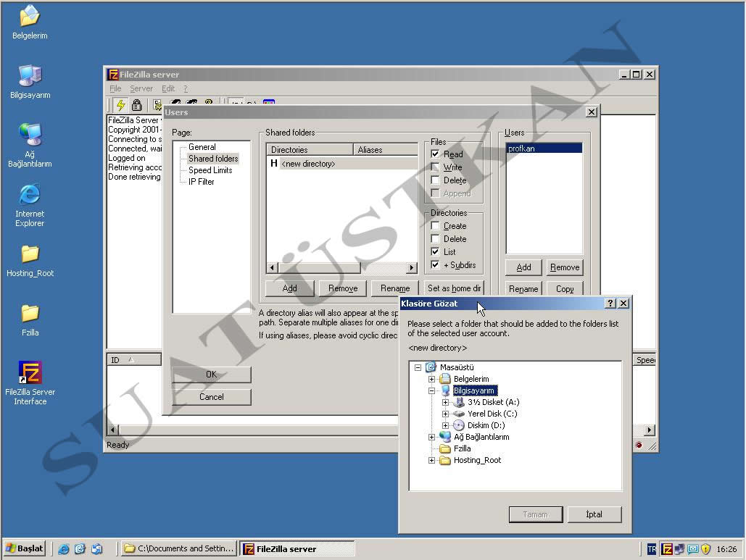Image resolution: width=746 pixels, height=560 pixels.
Task: Enable the Create checkbox under Directories
Action: pos(435,226)
